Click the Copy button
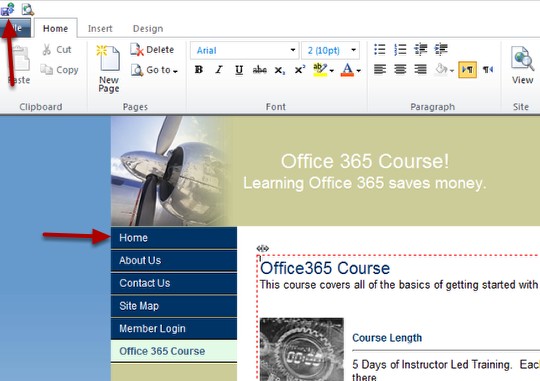540x381 pixels. pos(59,70)
